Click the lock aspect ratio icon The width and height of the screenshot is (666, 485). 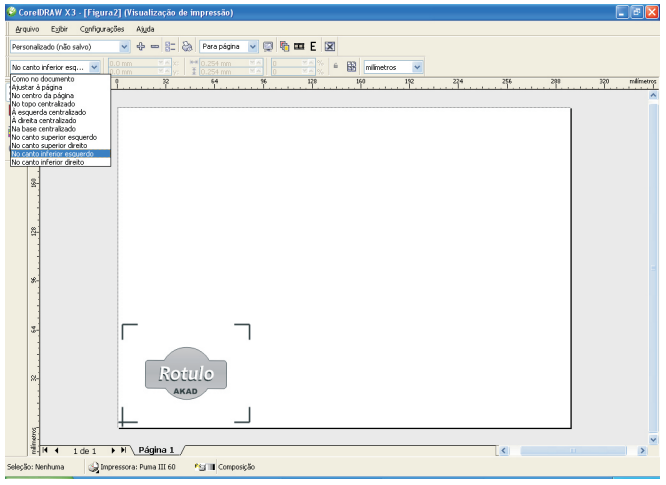pyautogui.click(x=336, y=67)
